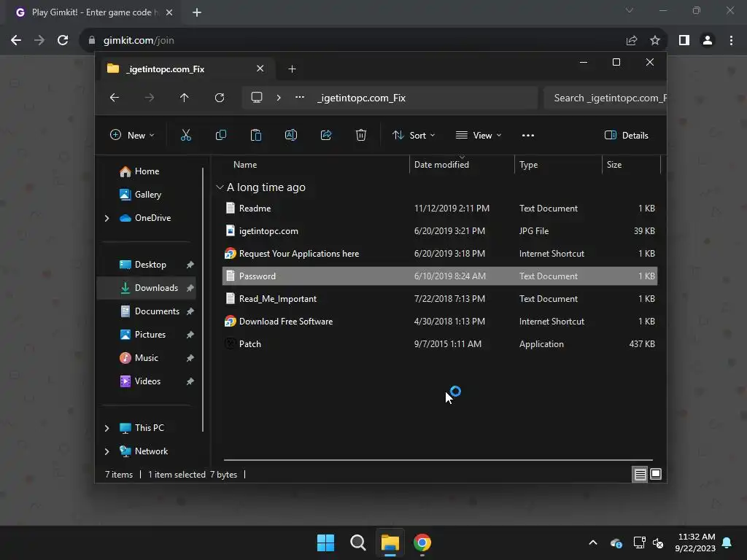Select the igetintopc.com JPG file
This screenshot has height=560, width=747.
(x=440, y=231)
